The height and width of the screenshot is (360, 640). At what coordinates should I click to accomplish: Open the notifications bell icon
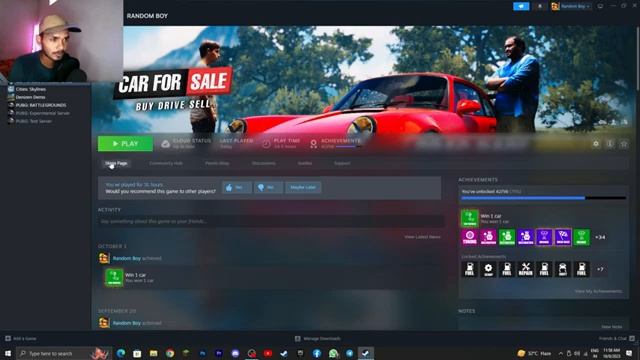(x=540, y=6)
